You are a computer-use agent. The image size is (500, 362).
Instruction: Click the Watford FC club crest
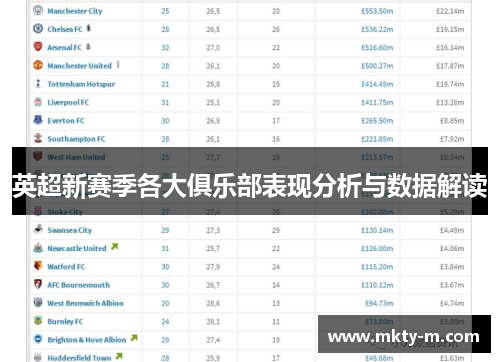[38, 266]
